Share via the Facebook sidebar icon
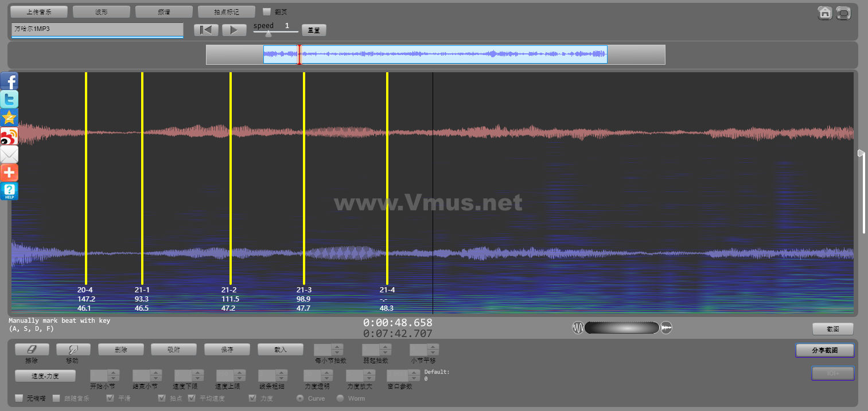Screen dimensions: 868x411 [x=9, y=81]
